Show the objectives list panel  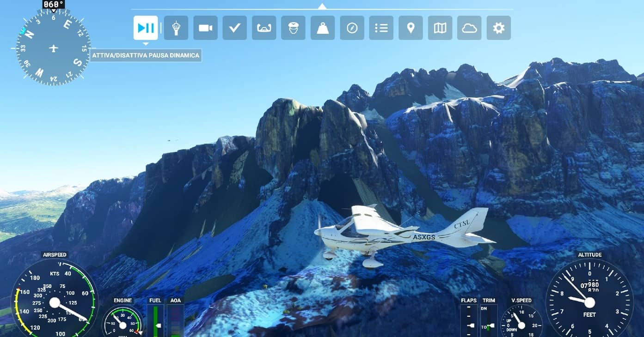(381, 28)
